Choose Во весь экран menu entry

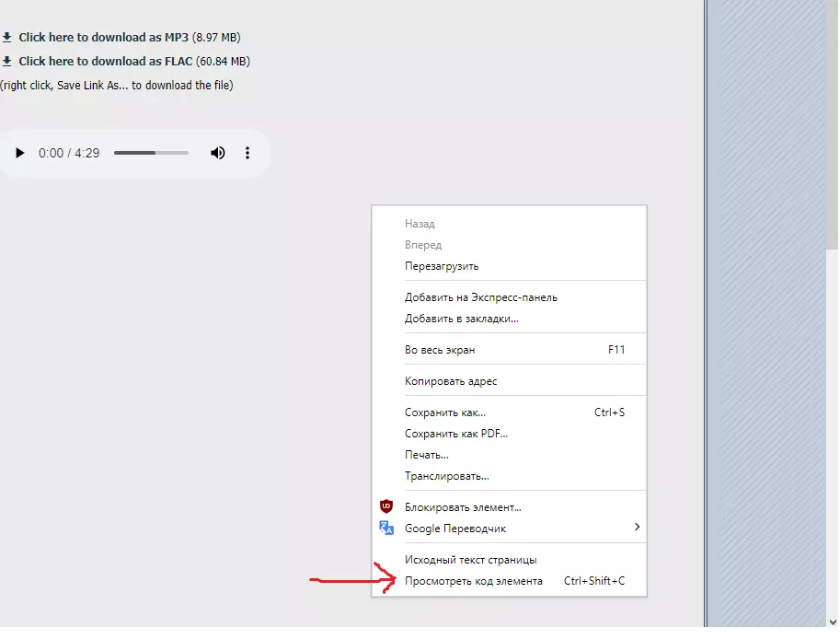[x=509, y=350]
